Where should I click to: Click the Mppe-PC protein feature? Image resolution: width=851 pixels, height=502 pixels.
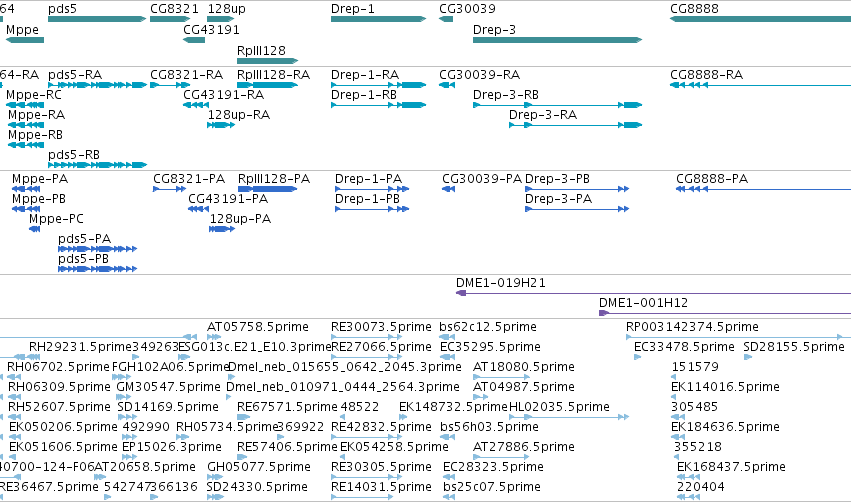(x=35, y=229)
